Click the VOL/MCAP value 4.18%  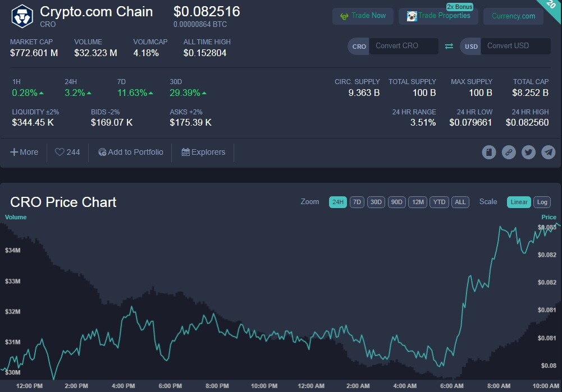tap(146, 53)
